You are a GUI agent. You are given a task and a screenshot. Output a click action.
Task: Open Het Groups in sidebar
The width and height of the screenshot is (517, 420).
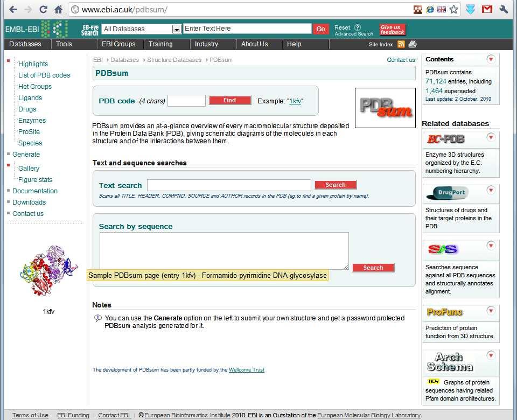[35, 86]
